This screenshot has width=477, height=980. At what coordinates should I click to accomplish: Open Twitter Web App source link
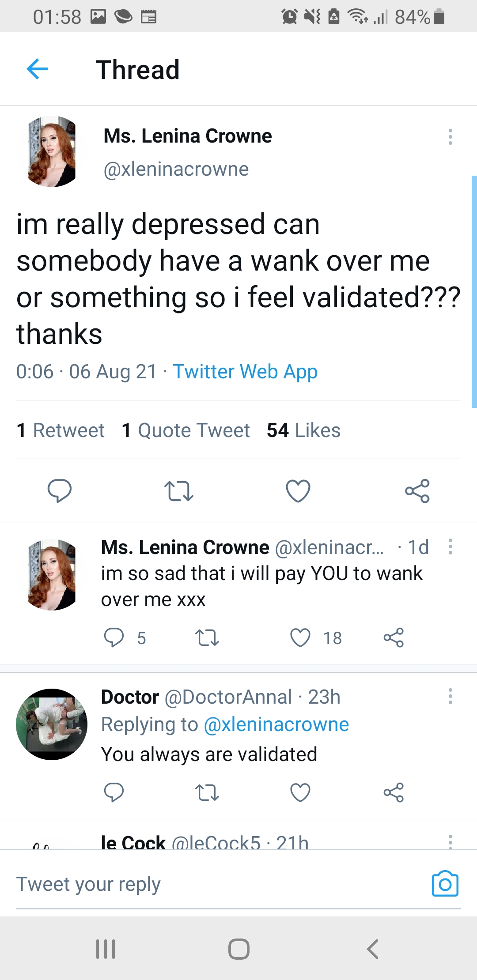pyautogui.click(x=245, y=372)
